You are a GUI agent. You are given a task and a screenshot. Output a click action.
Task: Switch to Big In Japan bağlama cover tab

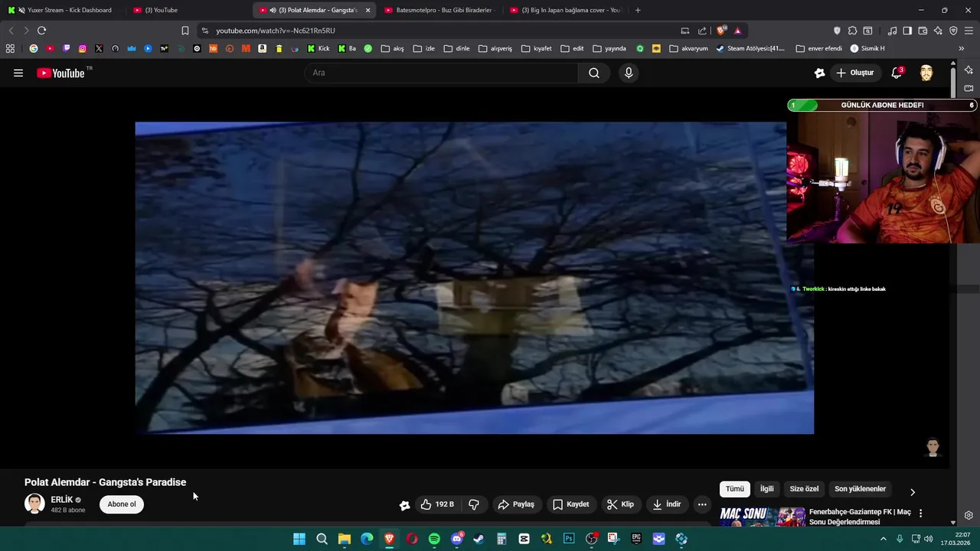[567, 10]
